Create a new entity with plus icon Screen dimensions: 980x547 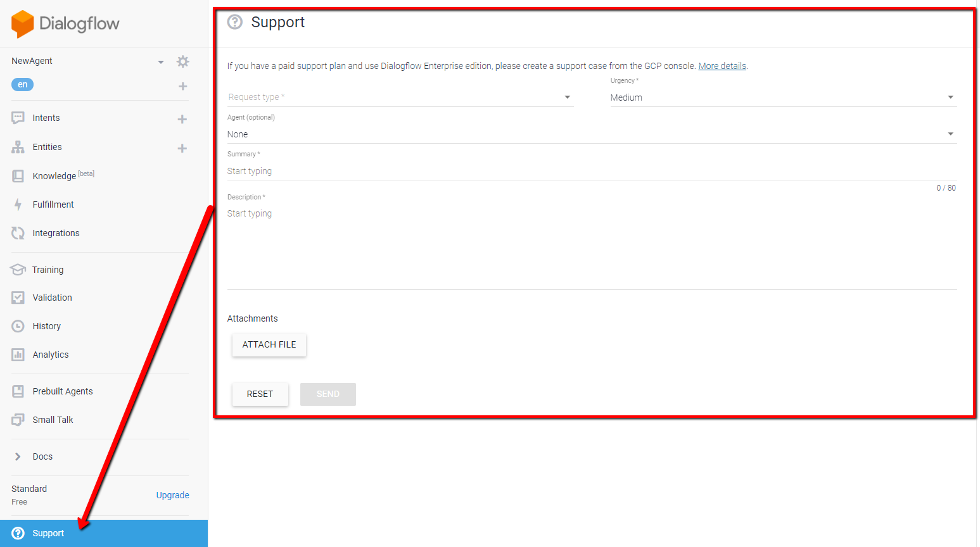pyautogui.click(x=182, y=148)
